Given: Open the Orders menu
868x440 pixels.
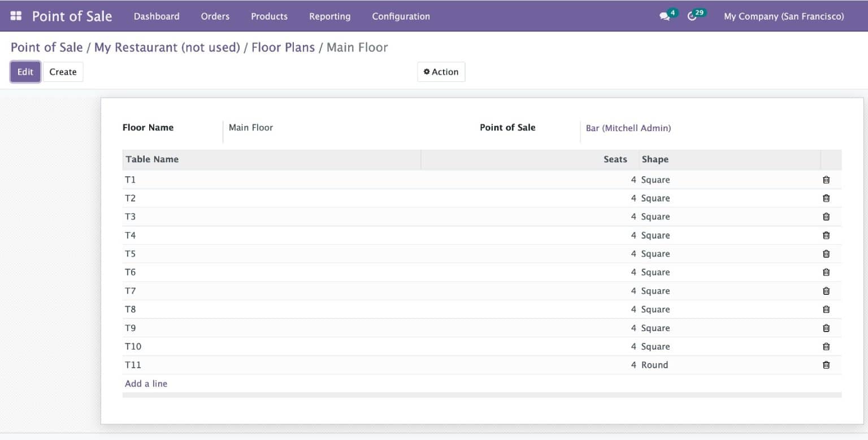Looking at the screenshot, I should coord(215,16).
